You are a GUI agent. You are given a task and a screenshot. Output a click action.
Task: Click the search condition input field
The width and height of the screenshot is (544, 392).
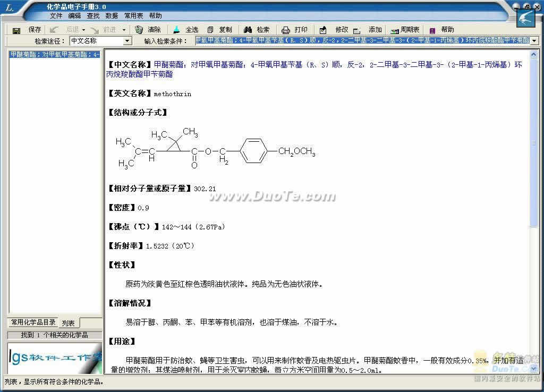coord(361,41)
